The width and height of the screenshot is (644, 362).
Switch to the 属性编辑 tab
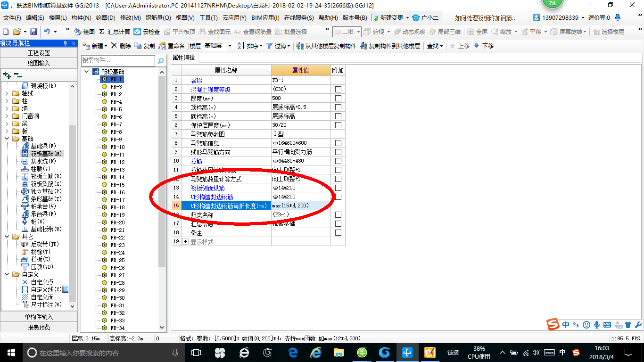[x=184, y=58]
